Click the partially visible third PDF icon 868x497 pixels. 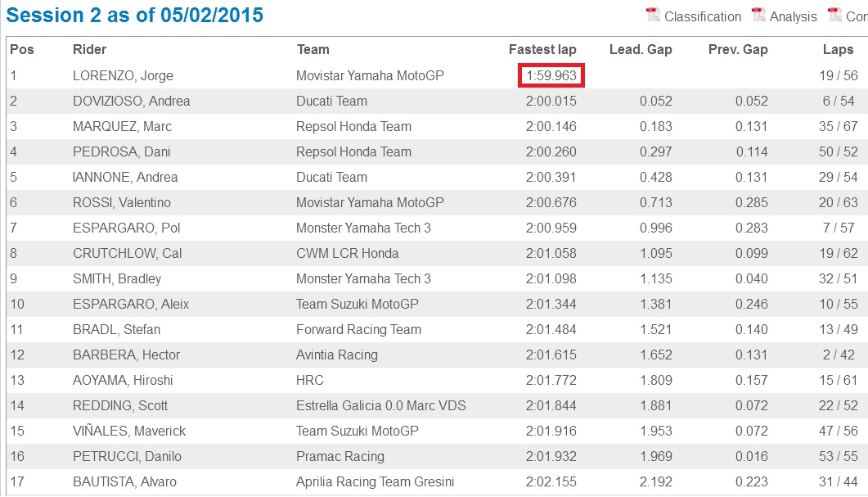click(834, 15)
